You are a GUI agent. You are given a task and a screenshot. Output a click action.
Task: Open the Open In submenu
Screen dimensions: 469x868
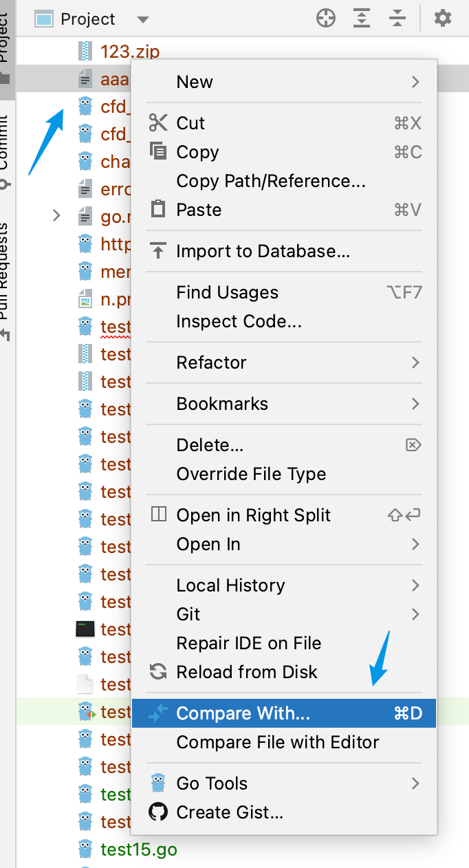(x=283, y=544)
